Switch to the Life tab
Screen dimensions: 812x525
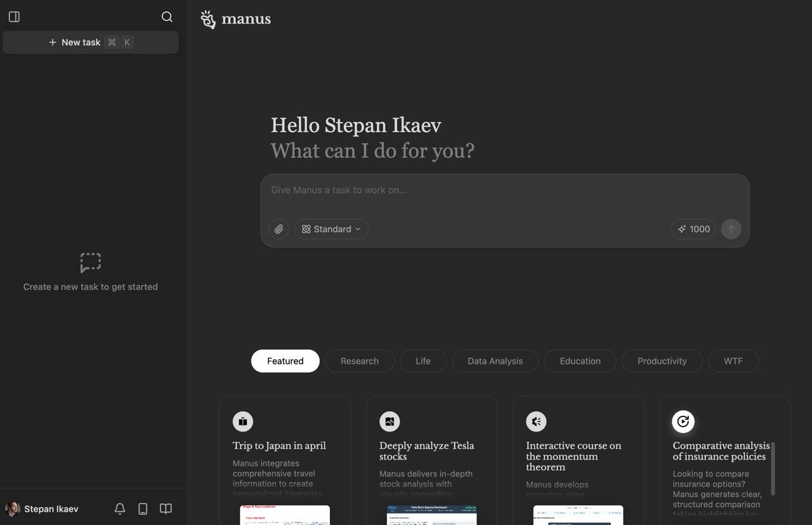(423, 361)
